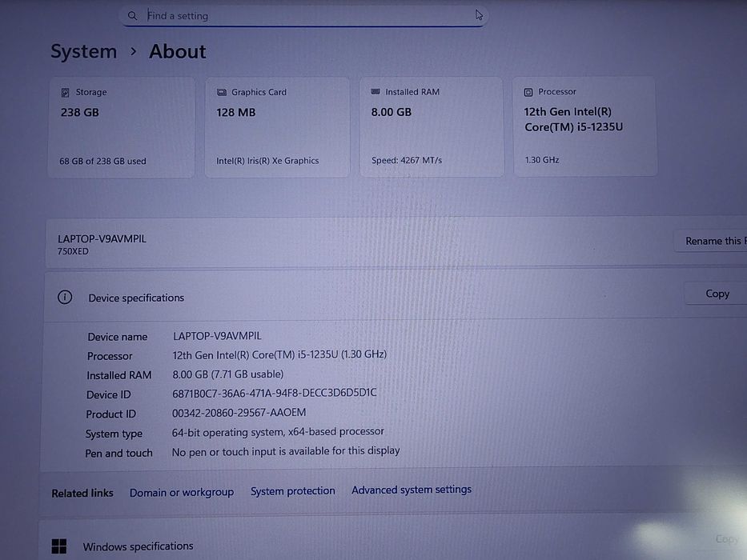Click the Storage card icon
The width and height of the screenshot is (747, 560).
click(66, 92)
